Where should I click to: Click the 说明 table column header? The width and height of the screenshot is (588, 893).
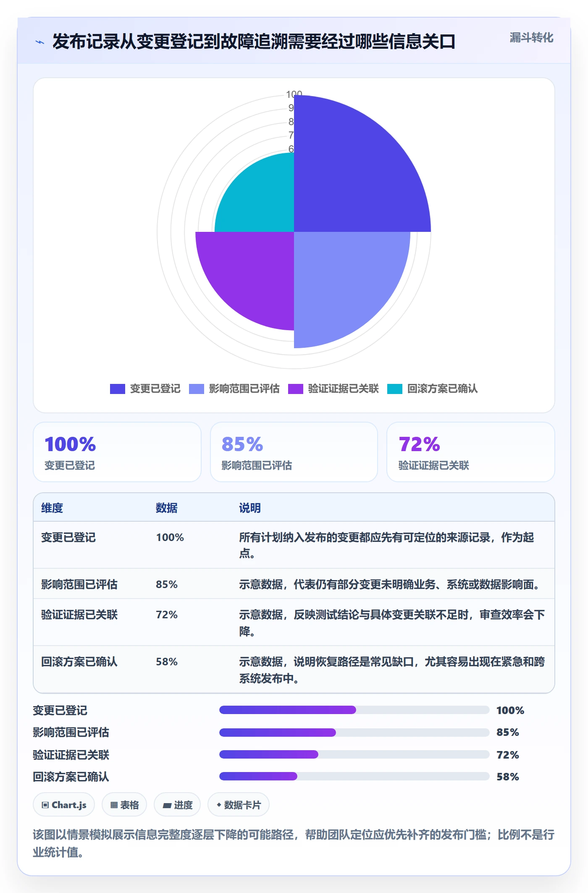[x=250, y=508]
